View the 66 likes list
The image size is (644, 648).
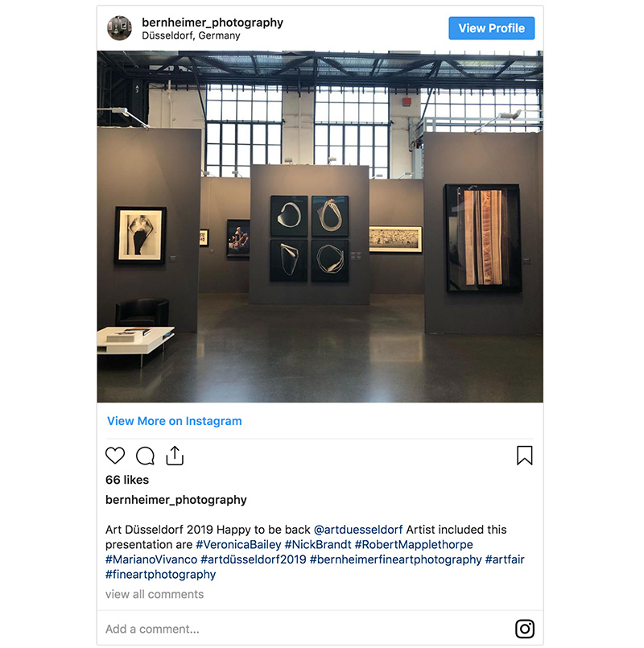tap(127, 480)
